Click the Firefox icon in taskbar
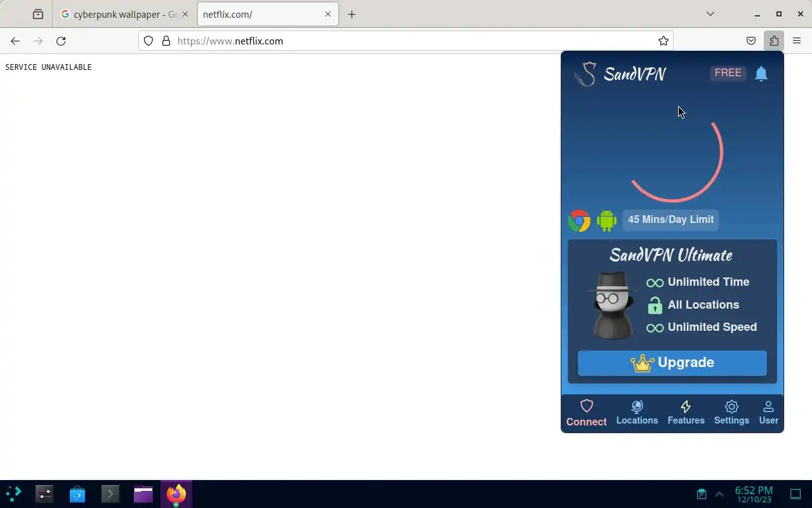The image size is (812, 508). (x=176, y=493)
